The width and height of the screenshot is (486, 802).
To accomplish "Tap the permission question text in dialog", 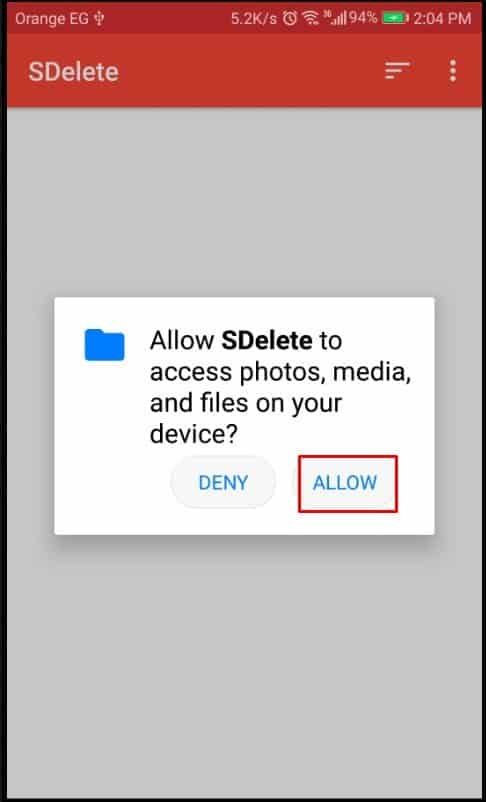I will 280,387.
